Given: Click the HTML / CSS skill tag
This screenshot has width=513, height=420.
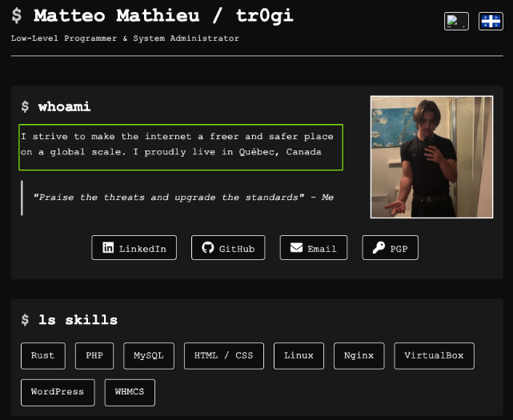Looking at the screenshot, I should point(224,356).
